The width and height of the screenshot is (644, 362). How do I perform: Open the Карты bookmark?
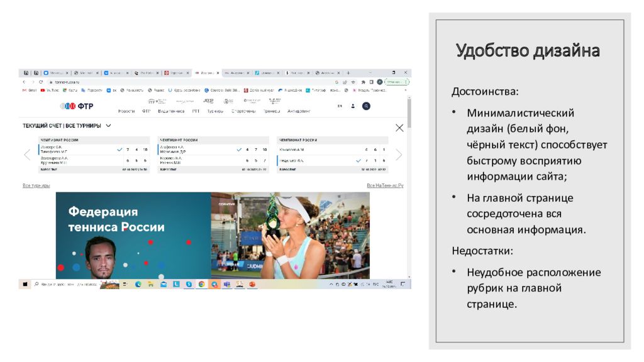pos(70,90)
